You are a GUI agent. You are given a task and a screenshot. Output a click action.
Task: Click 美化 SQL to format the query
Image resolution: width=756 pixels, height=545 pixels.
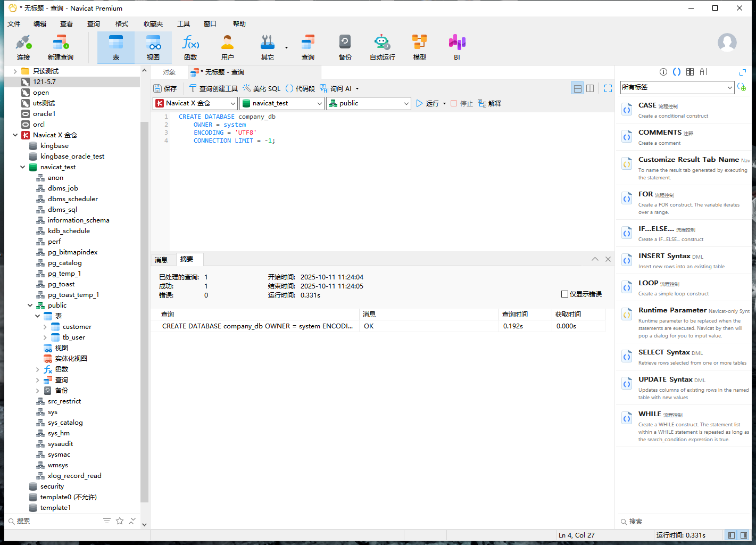click(262, 89)
